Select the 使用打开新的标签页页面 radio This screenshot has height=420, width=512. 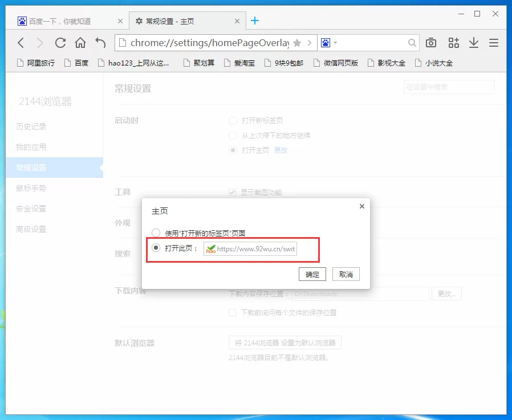coord(156,233)
